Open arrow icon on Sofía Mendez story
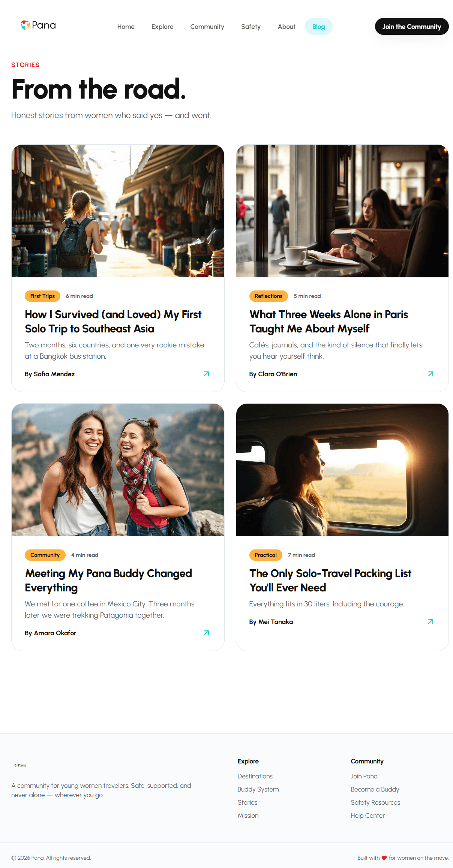Viewport: 453px width, 868px height. click(206, 374)
